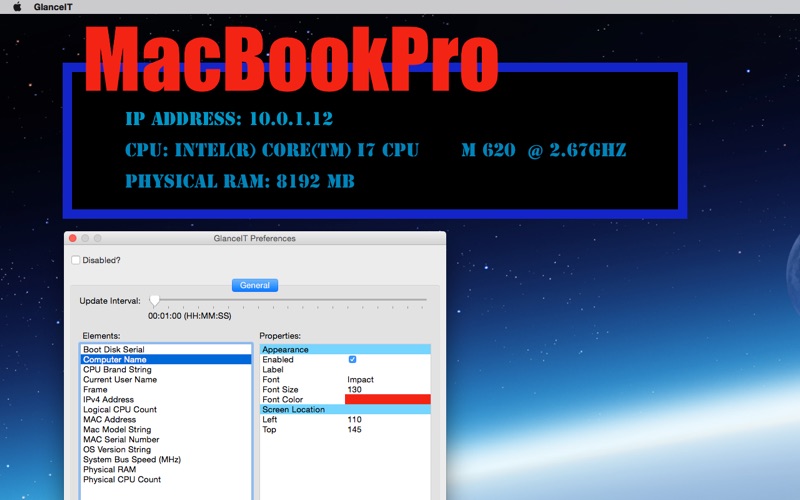Select MAC Serial Number element

click(166, 439)
